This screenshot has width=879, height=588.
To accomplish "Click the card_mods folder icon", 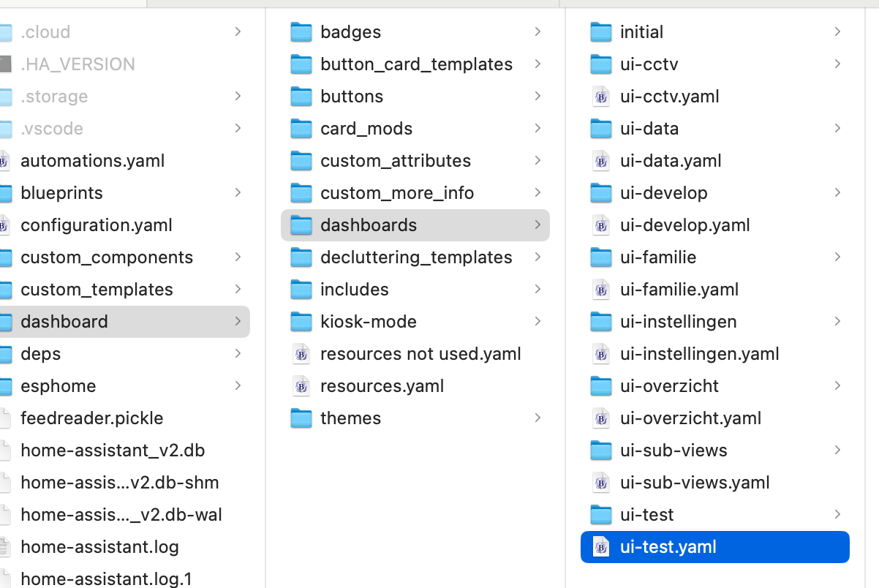I will (x=301, y=129).
